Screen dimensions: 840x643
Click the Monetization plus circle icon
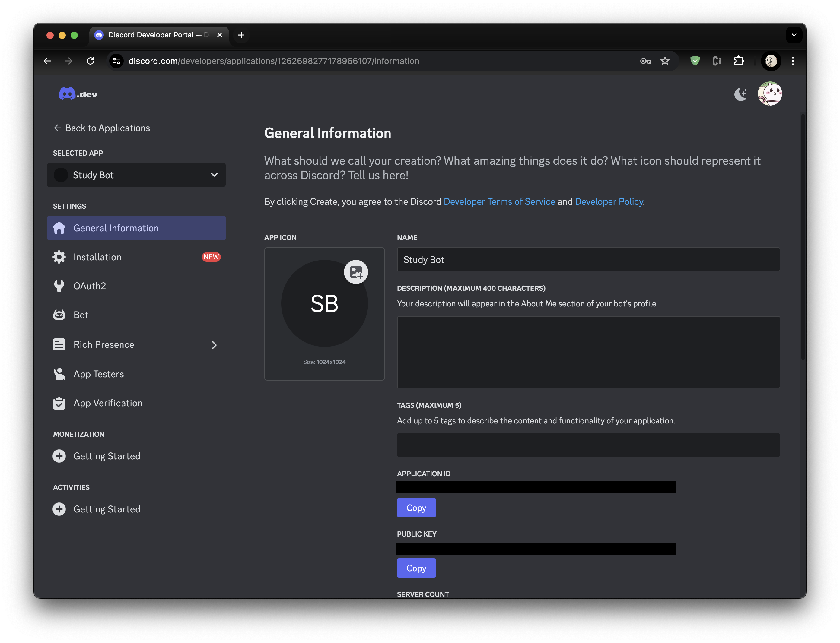tap(59, 456)
